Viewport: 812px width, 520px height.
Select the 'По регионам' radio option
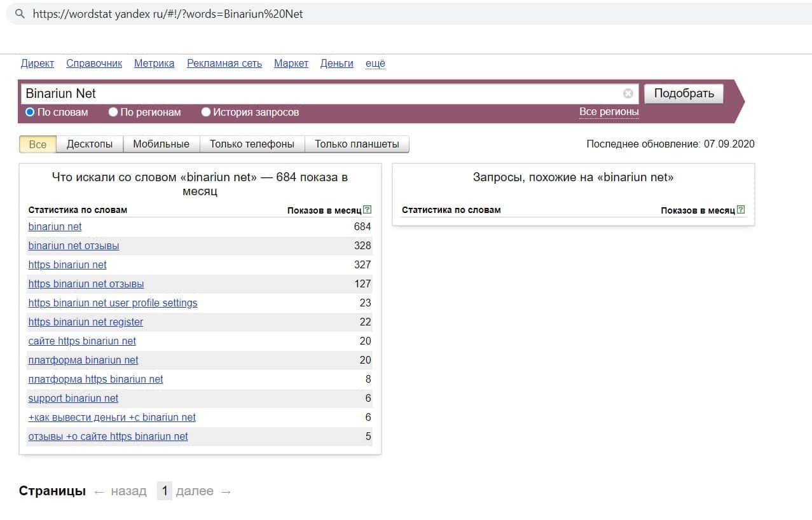tap(113, 112)
